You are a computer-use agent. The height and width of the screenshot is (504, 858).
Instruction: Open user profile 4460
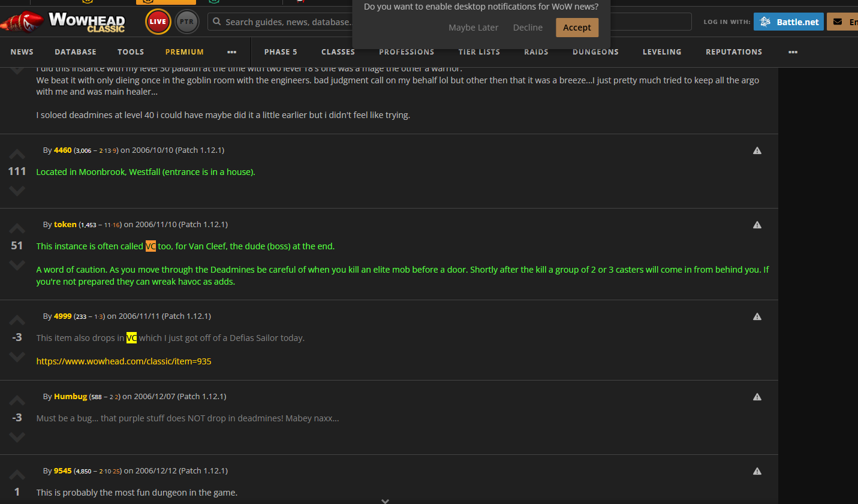(62, 150)
